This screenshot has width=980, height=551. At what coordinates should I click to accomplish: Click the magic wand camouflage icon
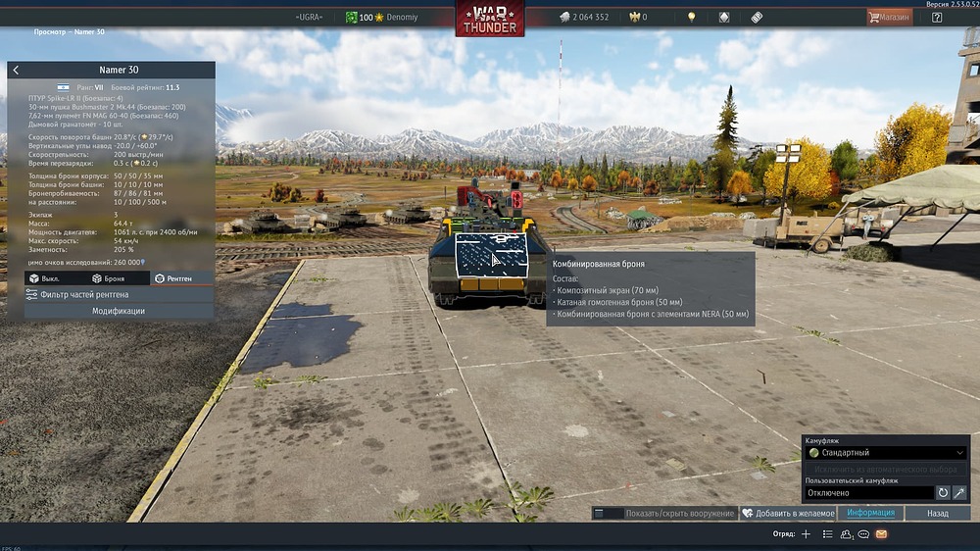pos(959,493)
